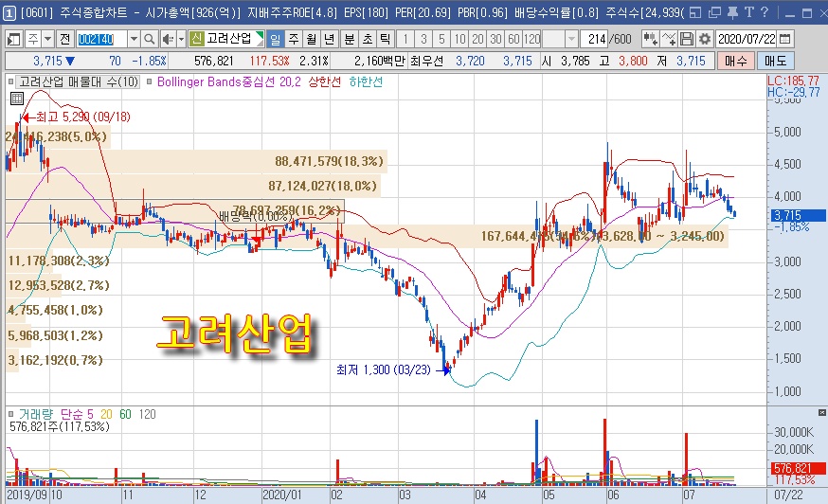Click the stock code 002140 input field
The height and width of the screenshot is (504, 828).
coord(102,39)
